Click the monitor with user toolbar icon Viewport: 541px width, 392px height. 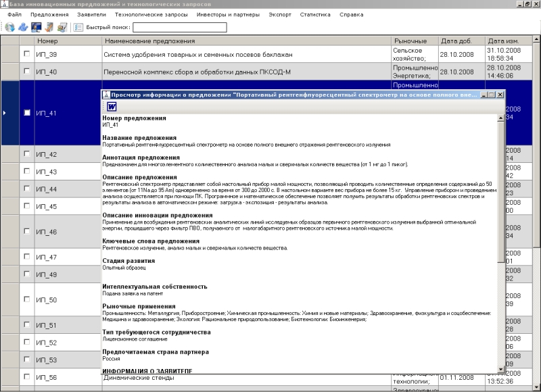(x=36, y=27)
